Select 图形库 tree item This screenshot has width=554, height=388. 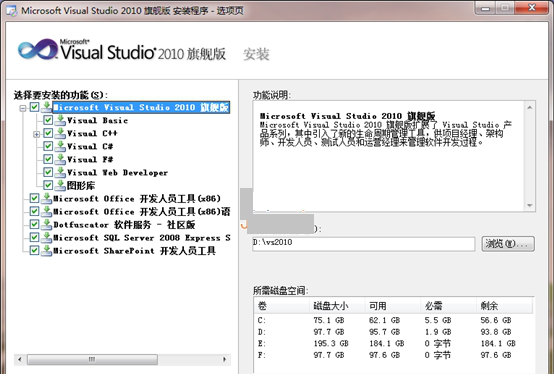point(81,186)
